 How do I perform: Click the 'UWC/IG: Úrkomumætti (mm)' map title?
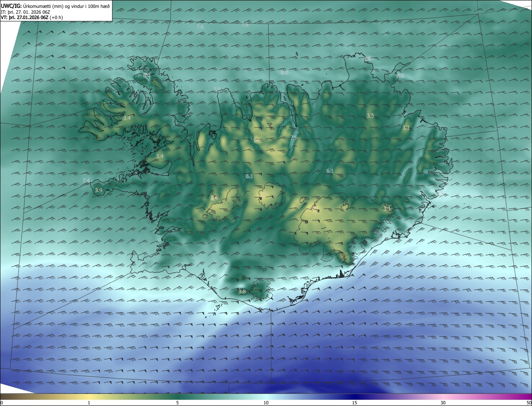[x=56, y=6]
